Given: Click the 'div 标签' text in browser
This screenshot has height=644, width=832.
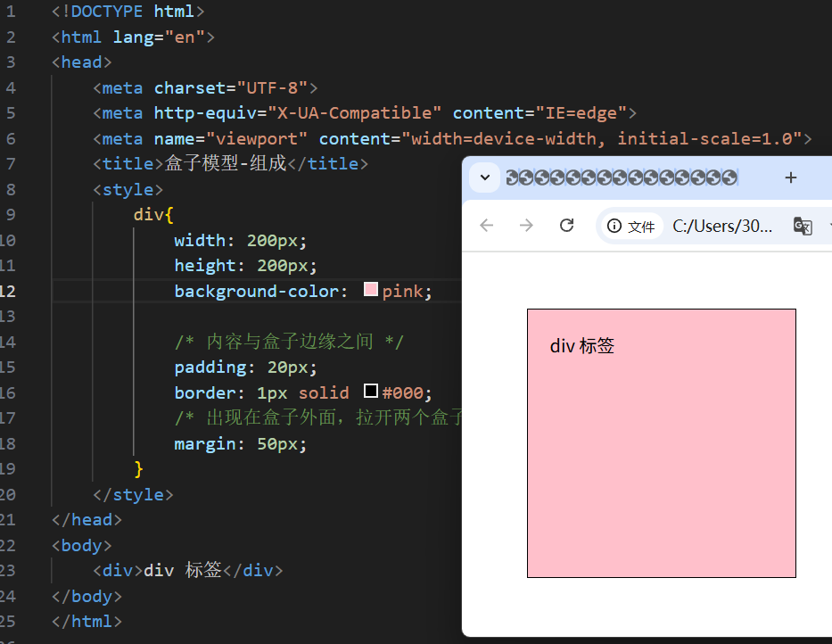Looking at the screenshot, I should coord(582,346).
